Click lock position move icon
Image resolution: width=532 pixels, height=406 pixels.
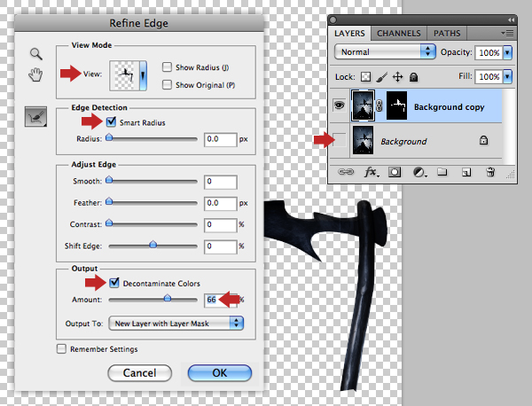[397, 77]
